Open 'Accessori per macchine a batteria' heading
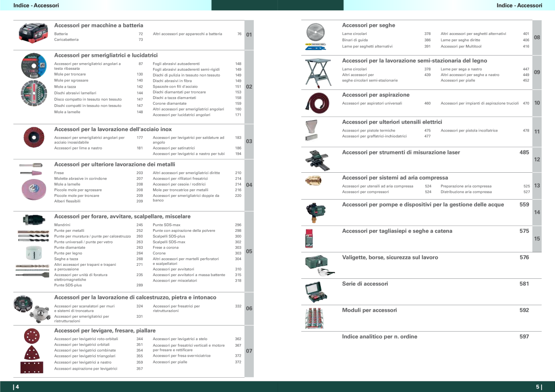555x392 pixels. tap(98, 26)
